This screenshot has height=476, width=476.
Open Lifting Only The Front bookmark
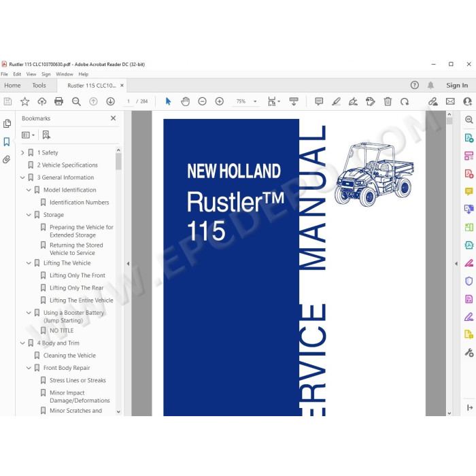[78, 275]
